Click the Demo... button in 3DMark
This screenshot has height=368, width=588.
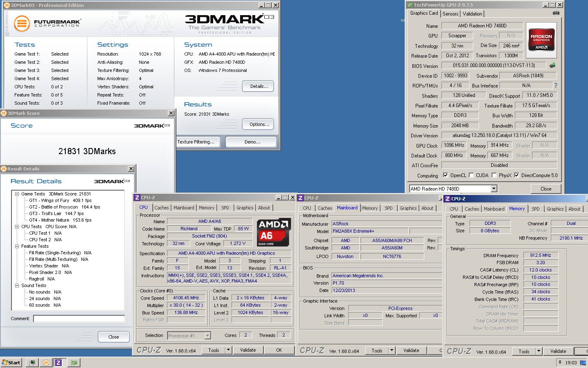[x=251, y=142]
